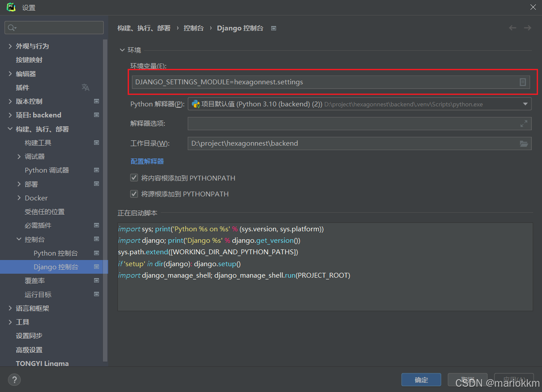Click the sys.path.extend script line
The height and width of the screenshot is (392, 542).
tap(208, 252)
